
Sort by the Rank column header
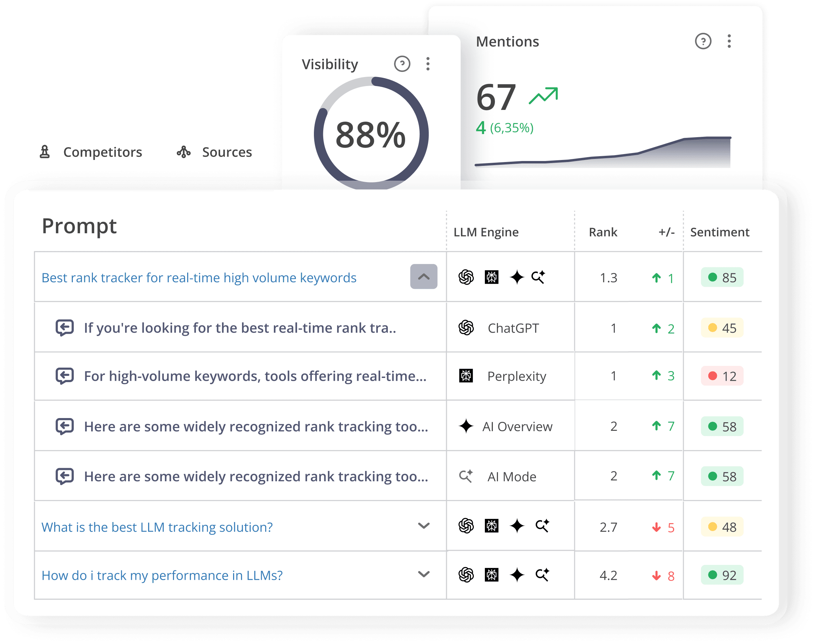pyautogui.click(x=603, y=232)
